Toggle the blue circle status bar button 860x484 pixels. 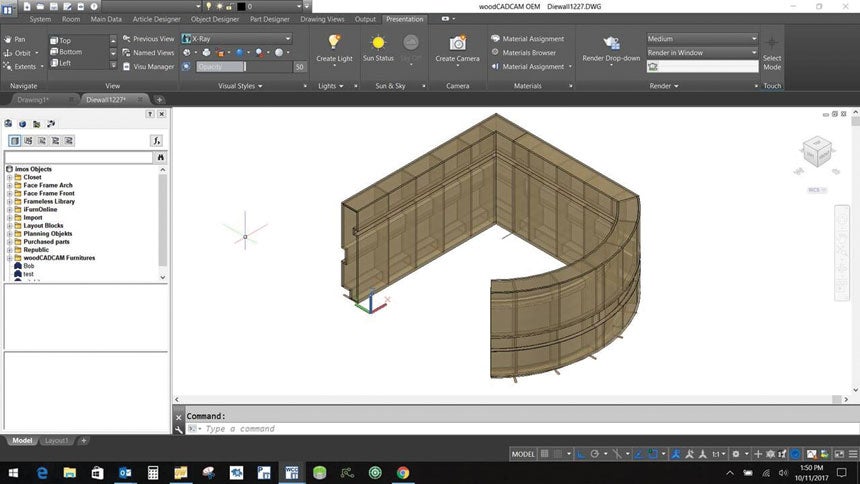point(795,454)
